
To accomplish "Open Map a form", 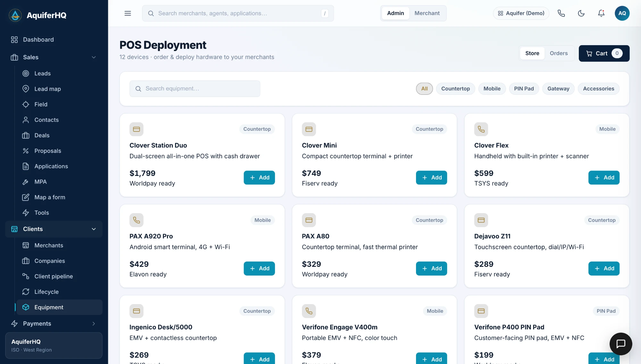I will tap(60, 197).
